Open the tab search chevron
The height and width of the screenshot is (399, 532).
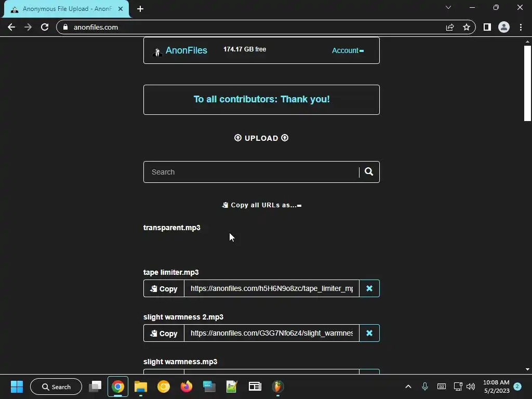(448, 7)
